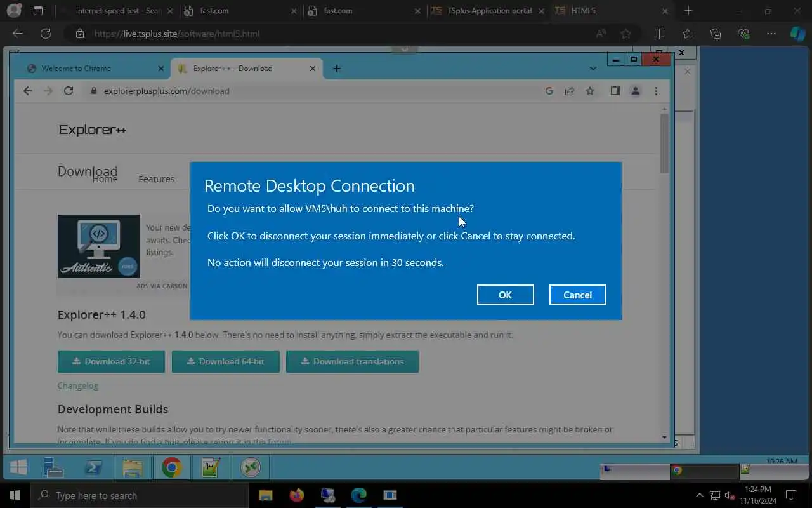Close the Explorer++ Download Chrome tab

(x=312, y=69)
